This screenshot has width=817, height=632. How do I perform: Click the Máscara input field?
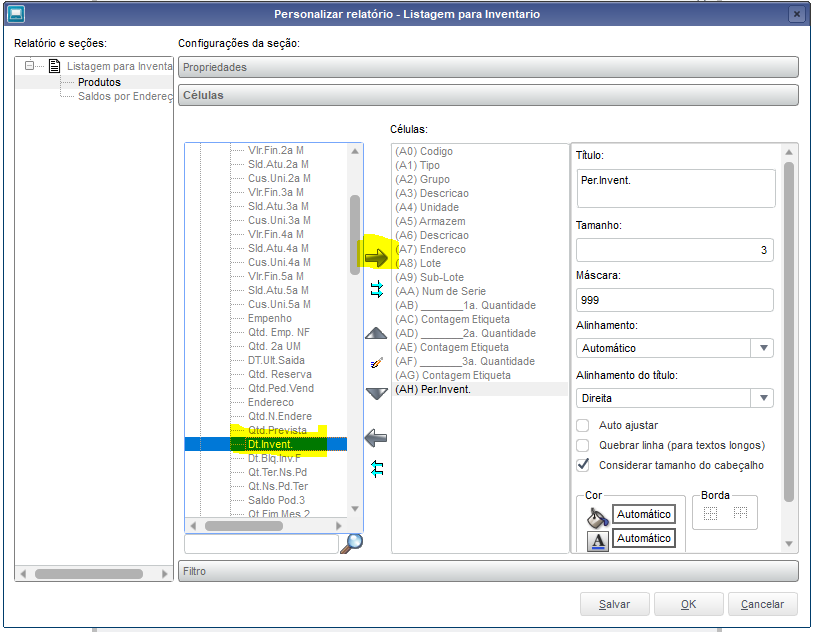pos(674,300)
